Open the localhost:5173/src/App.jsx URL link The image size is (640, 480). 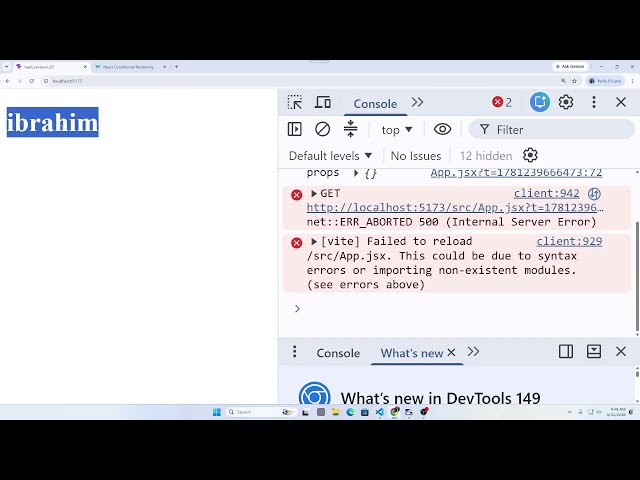[x=455, y=207]
